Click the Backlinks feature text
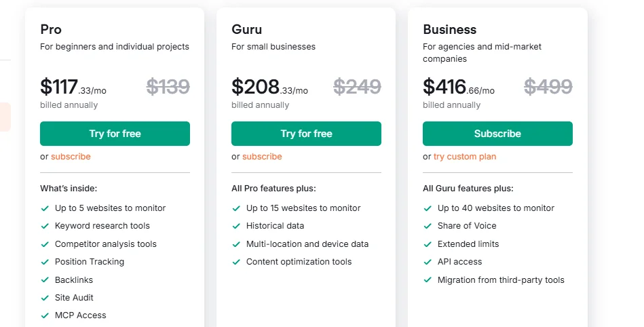Viewport: 644px width, 327px height. click(74, 280)
